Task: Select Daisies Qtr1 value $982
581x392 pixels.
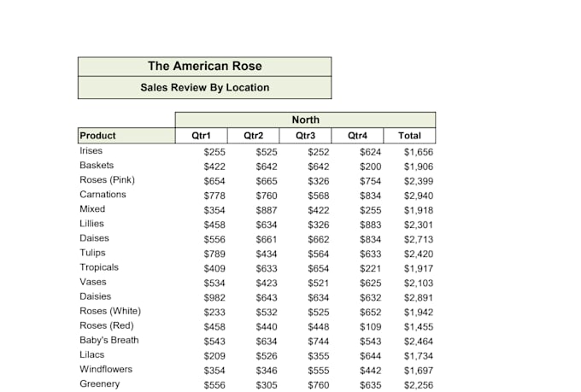Action: coord(214,297)
